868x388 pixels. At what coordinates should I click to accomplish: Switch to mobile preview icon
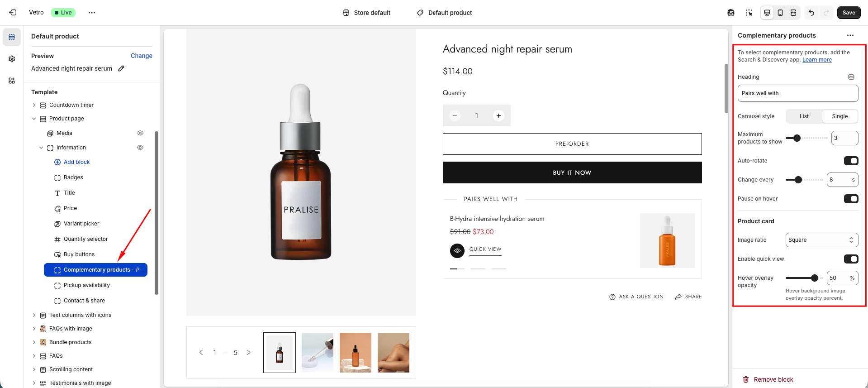[780, 13]
